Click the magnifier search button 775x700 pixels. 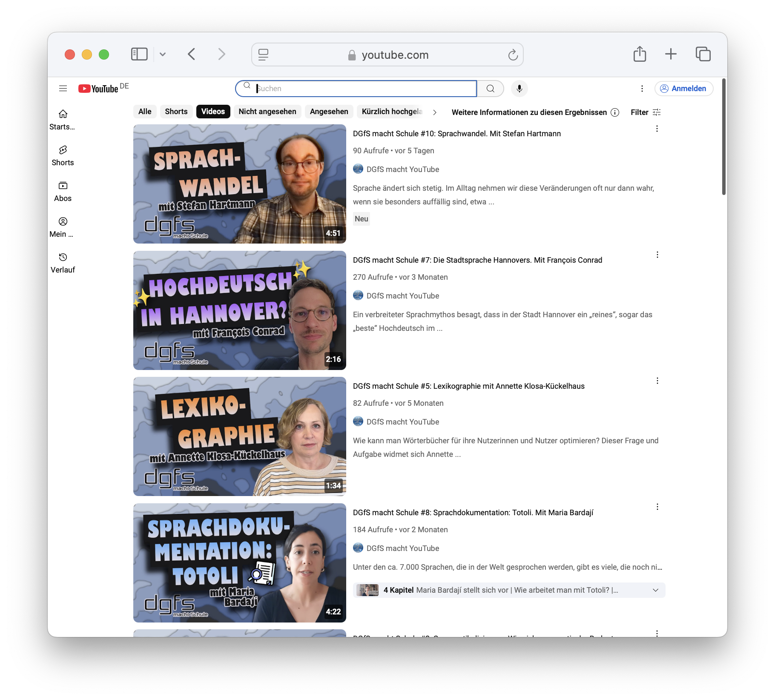pos(491,89)
